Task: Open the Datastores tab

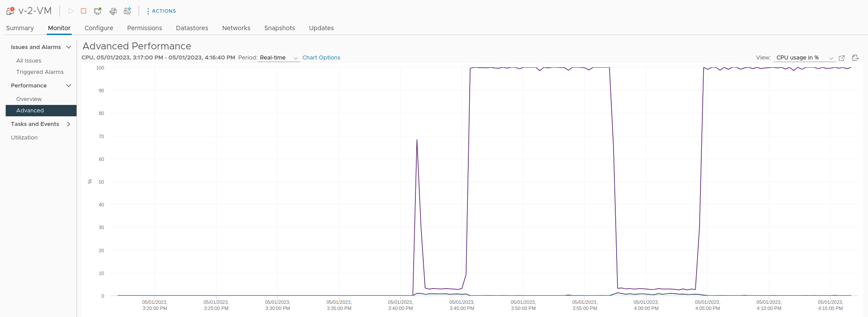Action: click(192, 28)
